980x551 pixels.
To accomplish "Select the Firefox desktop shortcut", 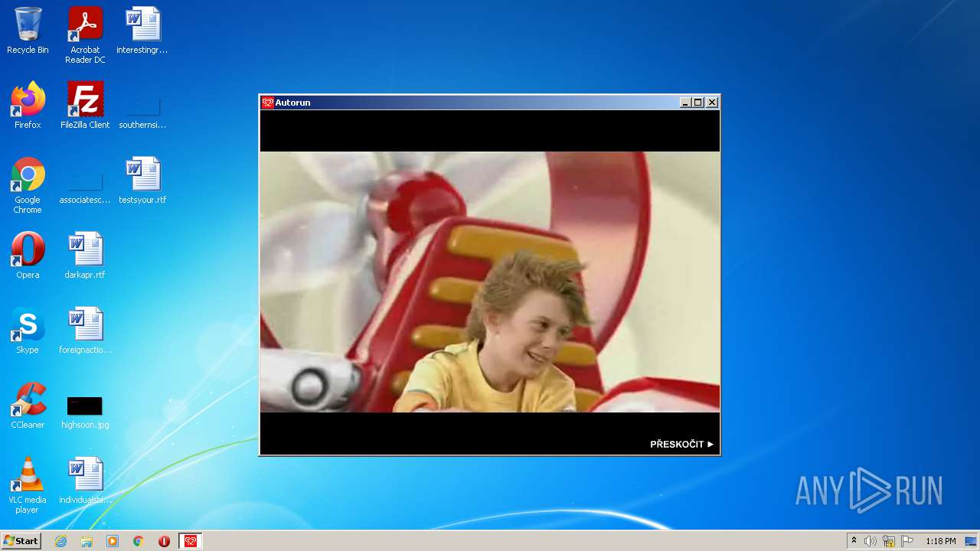I will [28, 106].
